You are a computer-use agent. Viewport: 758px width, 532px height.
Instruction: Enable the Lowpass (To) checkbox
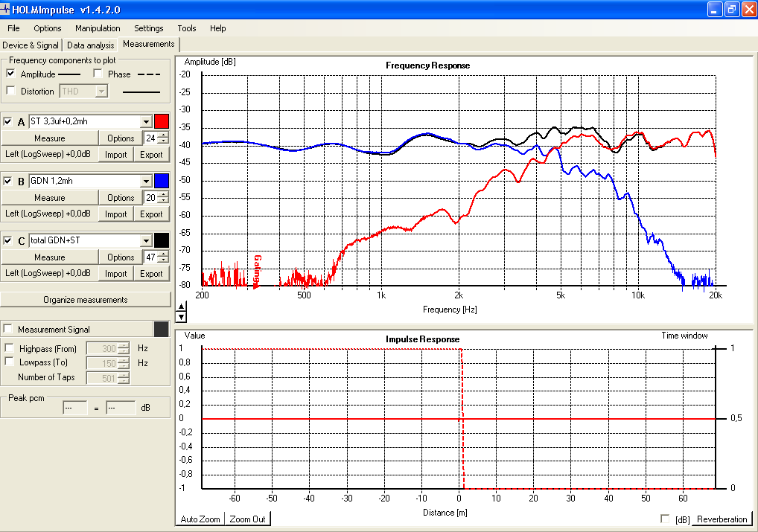pos(9,362)
